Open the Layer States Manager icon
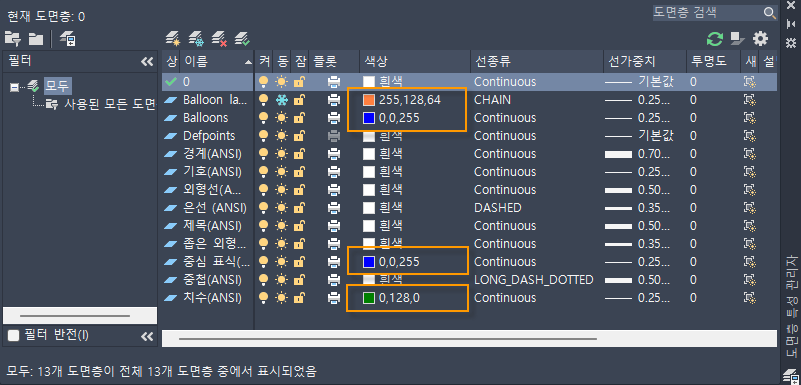 [x=67, y=38]
